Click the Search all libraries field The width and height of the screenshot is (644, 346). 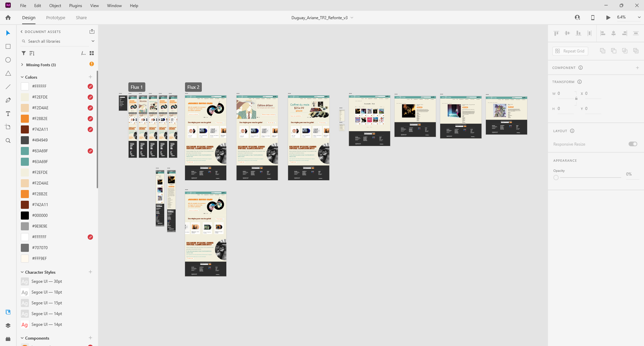pos(57,41)
